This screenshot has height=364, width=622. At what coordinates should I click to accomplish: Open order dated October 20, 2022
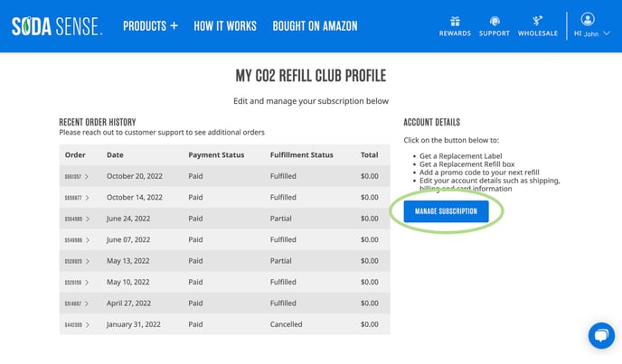click(x=77, y=176)
